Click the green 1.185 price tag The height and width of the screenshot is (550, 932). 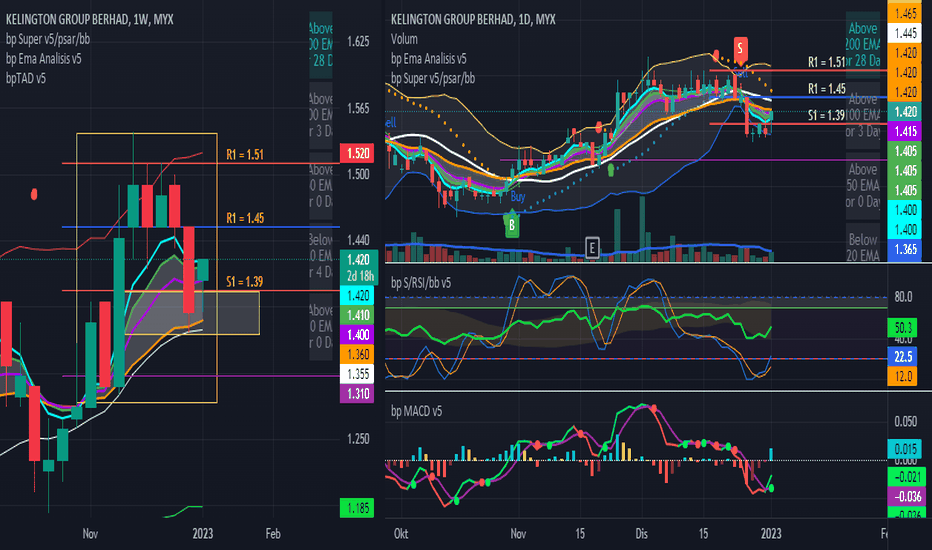click(357, 508)
